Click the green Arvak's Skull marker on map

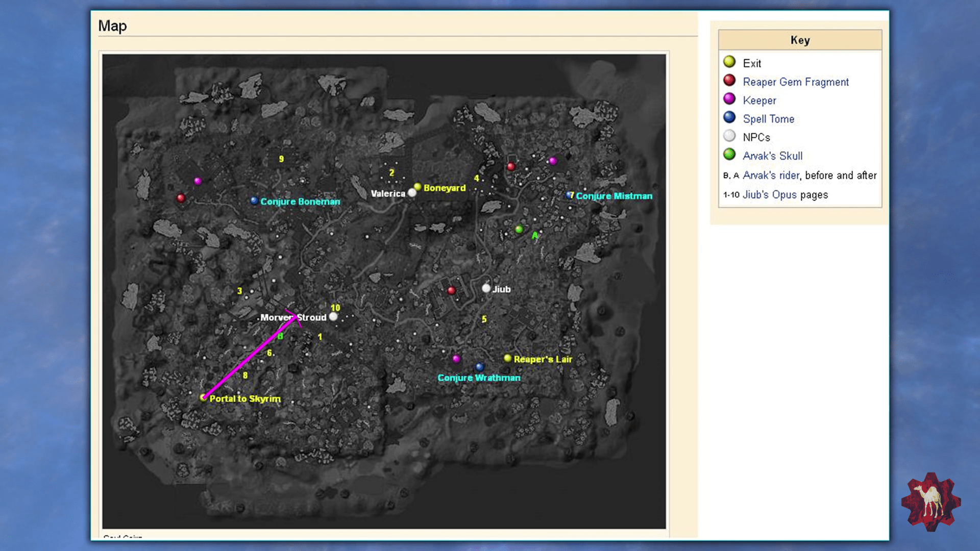pyautogui.click(x=519, y=229)
